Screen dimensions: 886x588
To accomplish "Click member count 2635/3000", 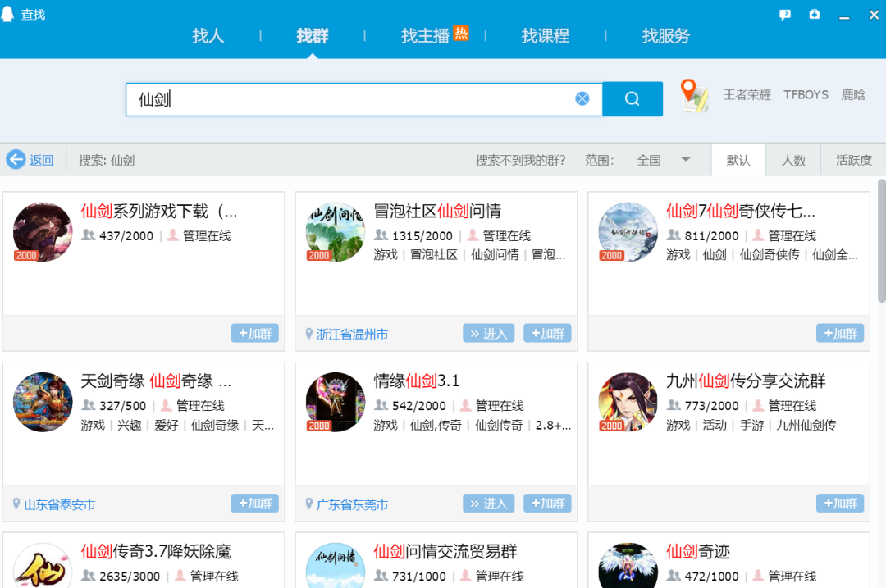I will [130, 577].
